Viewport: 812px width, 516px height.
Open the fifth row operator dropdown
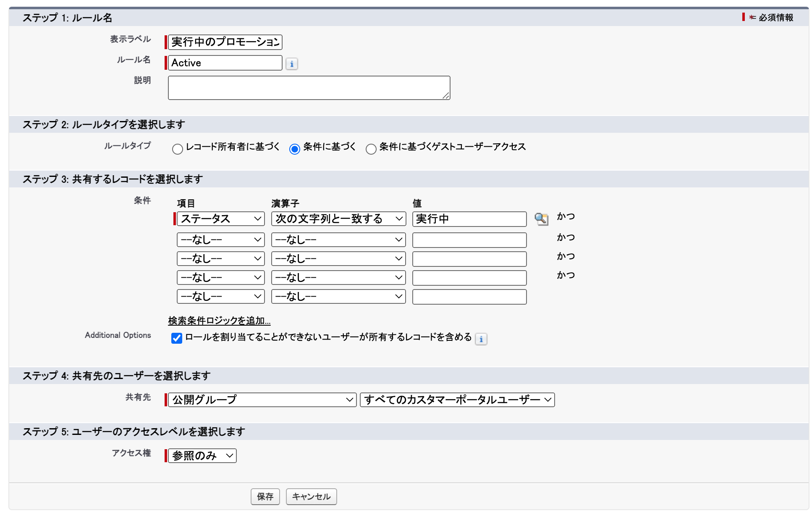pos(338,297)
